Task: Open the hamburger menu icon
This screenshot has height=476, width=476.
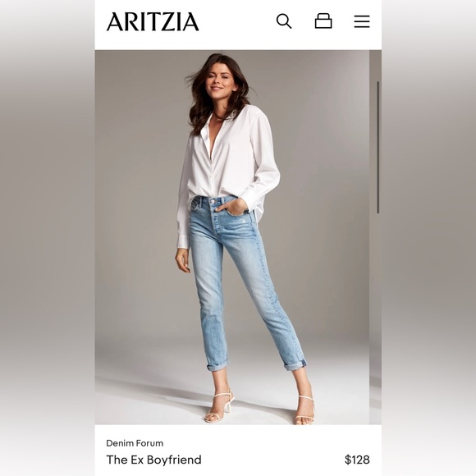Action: pos(362,21)
